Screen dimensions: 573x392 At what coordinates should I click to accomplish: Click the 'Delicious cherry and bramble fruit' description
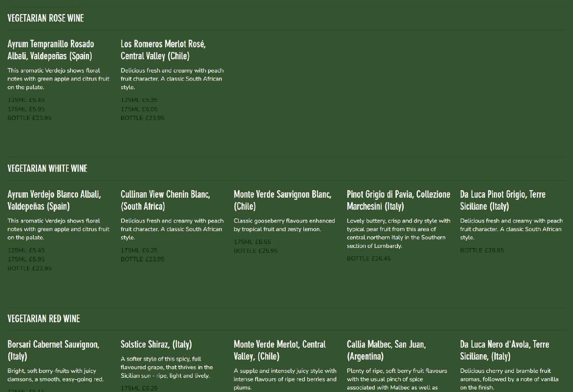point(509,379)
